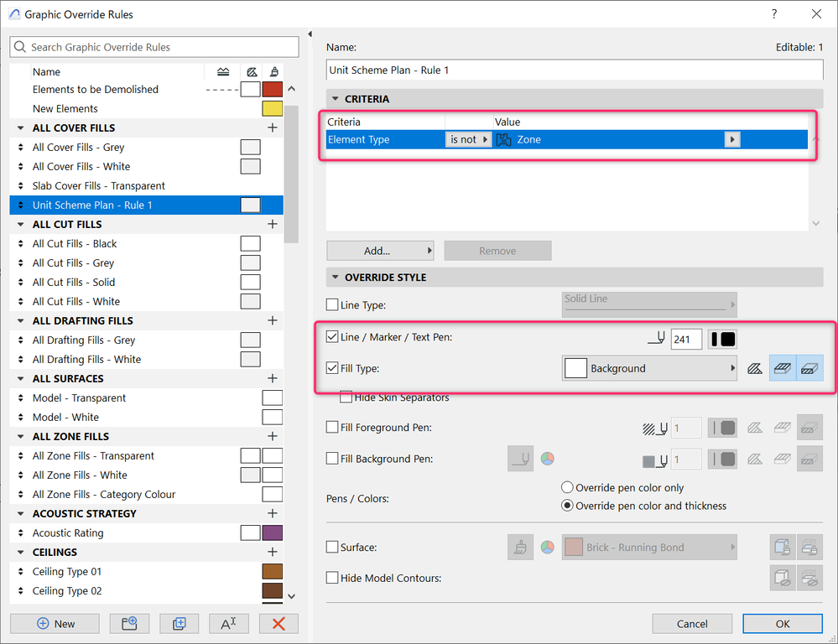838x644 pixels.
Task: Collapse ALL ZONE FILLS group
Action: point(20,437)
